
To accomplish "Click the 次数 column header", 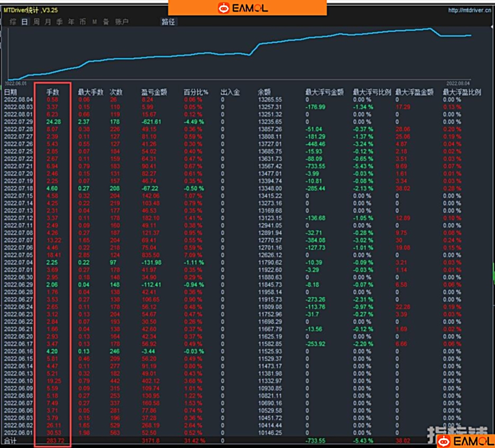I will (x=116, y=92).
